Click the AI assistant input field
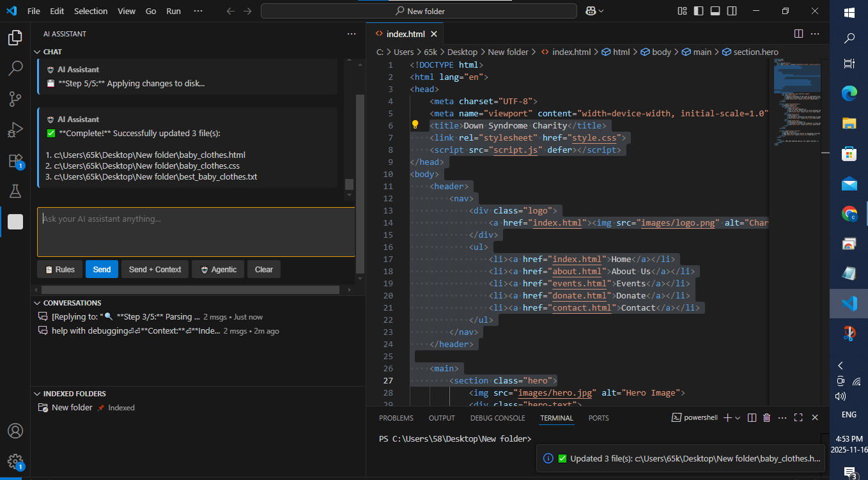 click(x=196, y=231)
